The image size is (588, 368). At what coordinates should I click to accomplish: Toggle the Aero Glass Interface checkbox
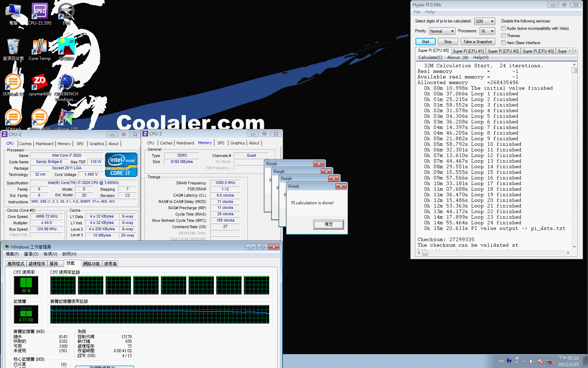503,43
